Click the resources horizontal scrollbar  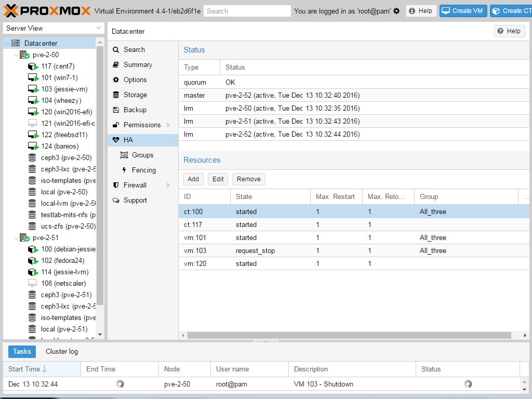(x=349, y=335)
